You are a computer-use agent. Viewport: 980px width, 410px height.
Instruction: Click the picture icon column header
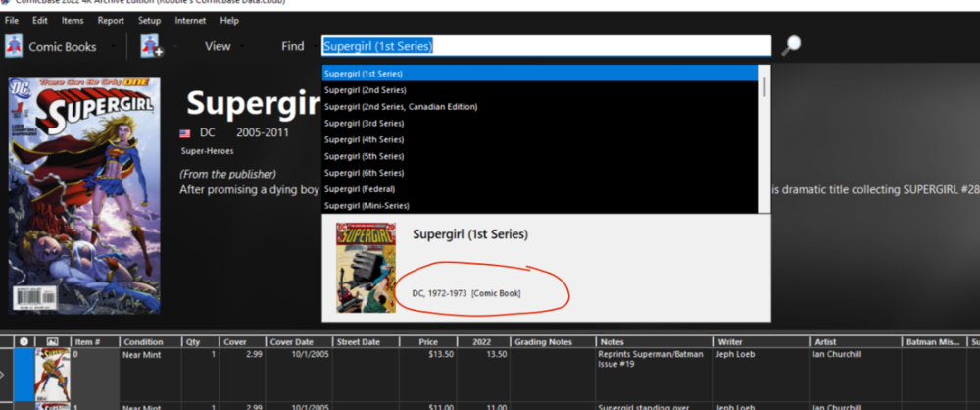click(x=53, y=342)
